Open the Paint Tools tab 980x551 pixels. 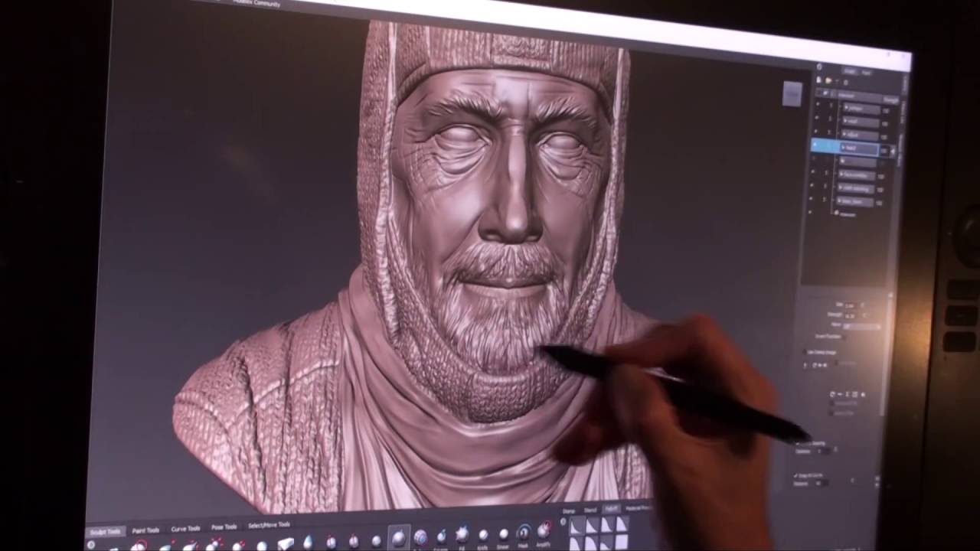click(145, 530)
